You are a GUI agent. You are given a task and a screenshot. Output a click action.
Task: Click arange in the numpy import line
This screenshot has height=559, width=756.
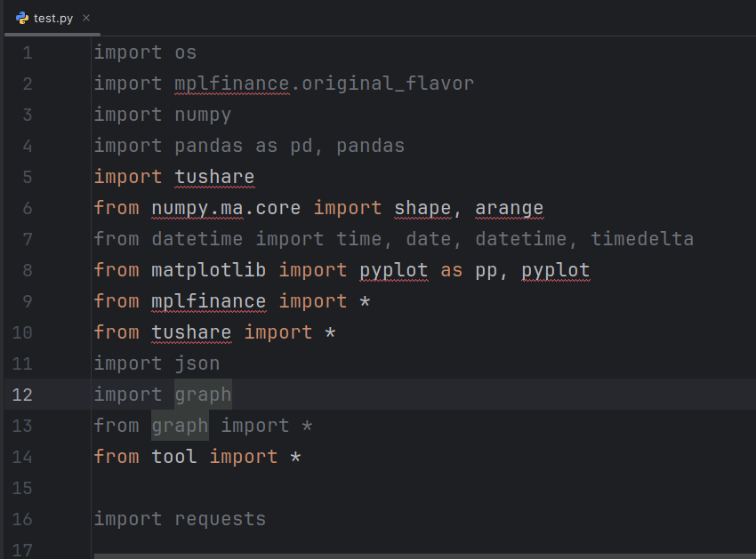509,208
